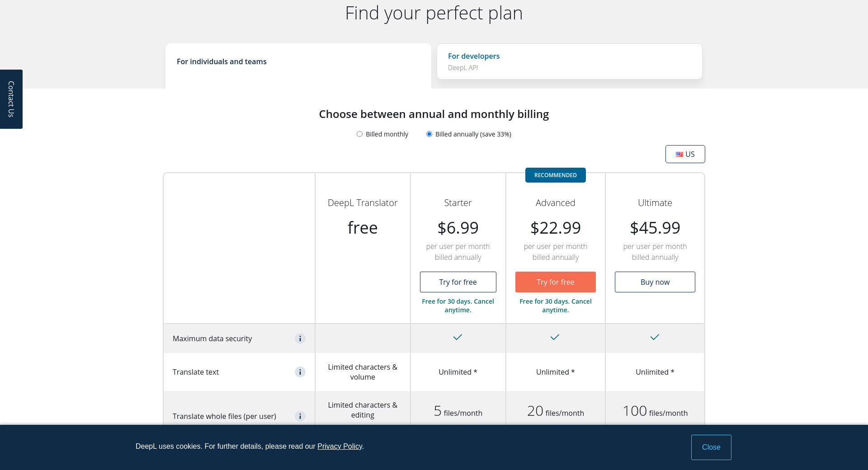Image resolution: width=868 pixels, height=470 pixels.
Task: Select the Billed monthly radio option
Action: [x=360, y=134]
